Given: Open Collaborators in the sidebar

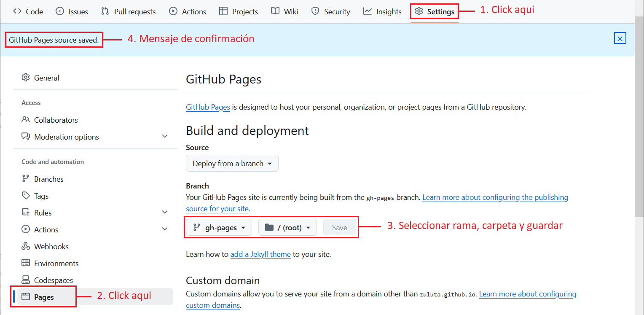Looking at the screenshot, I should [56, 120].
